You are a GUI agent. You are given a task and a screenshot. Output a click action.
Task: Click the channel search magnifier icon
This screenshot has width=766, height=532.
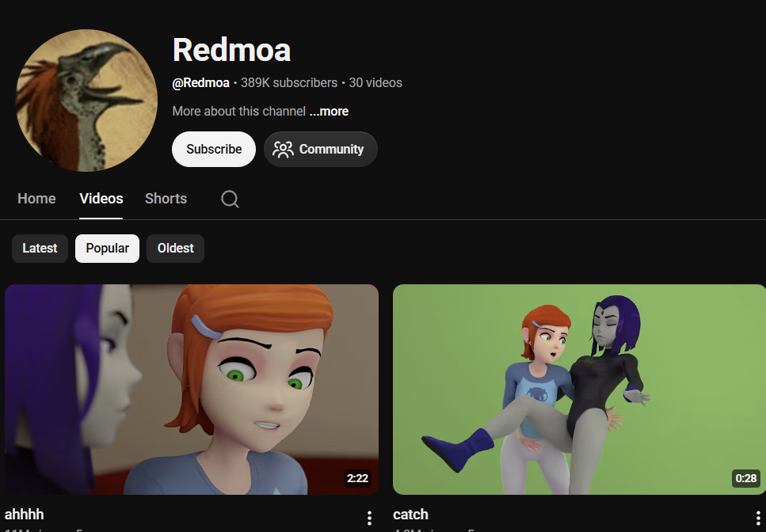(230, 199)
